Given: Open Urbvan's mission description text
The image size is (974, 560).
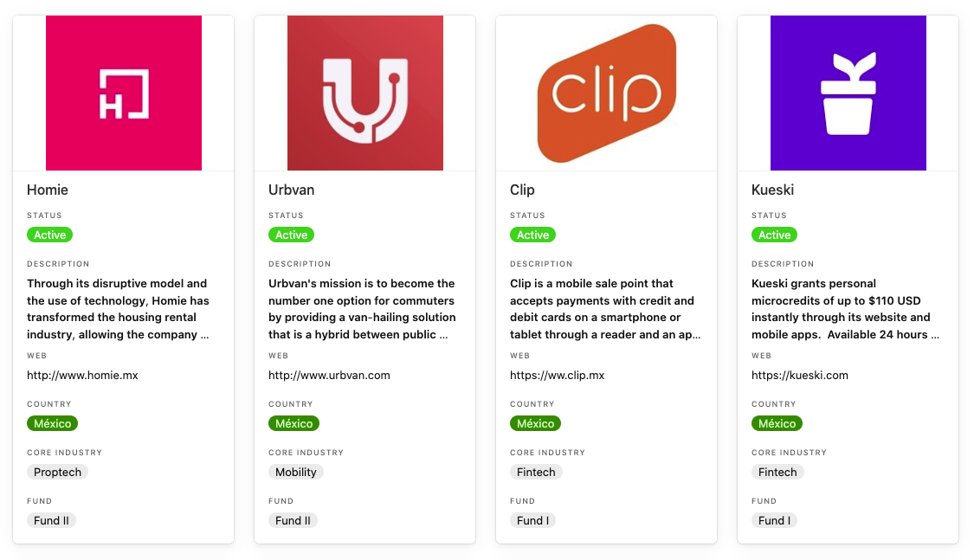Looking at the screenshot, I should tap(363, 308).
